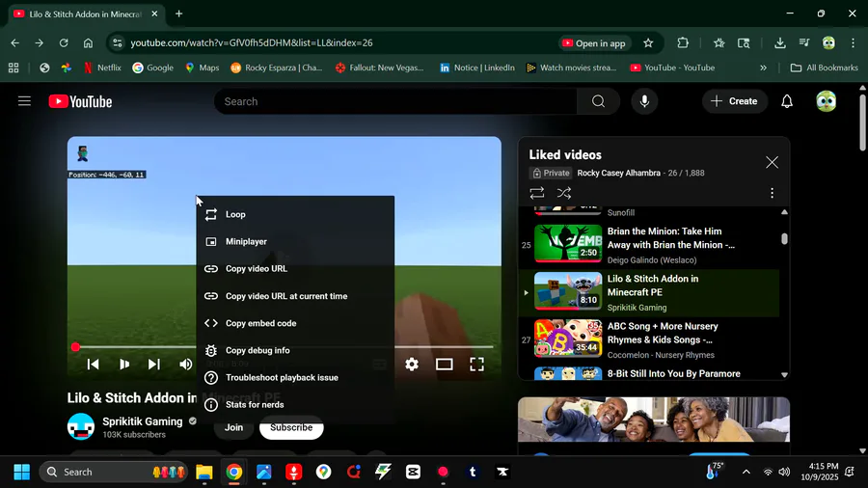868x488 pixels.
Task: Open All Bookmarks folder
Action: (824, 68)
